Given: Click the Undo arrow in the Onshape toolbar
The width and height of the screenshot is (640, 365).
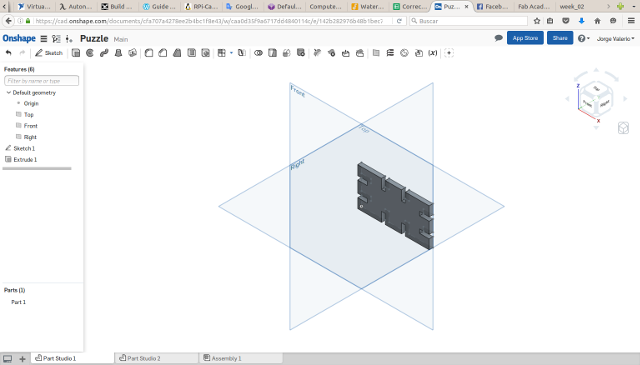Looking at the screenshot, I should point(9,53).
